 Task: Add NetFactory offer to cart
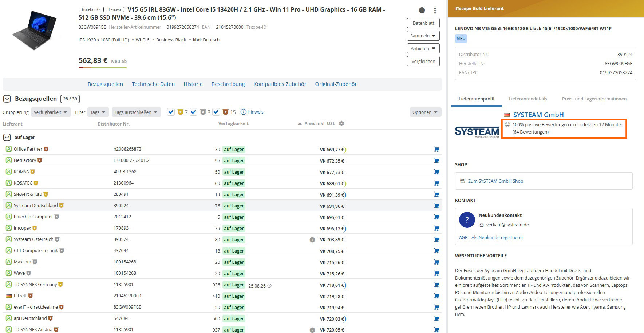436,160
